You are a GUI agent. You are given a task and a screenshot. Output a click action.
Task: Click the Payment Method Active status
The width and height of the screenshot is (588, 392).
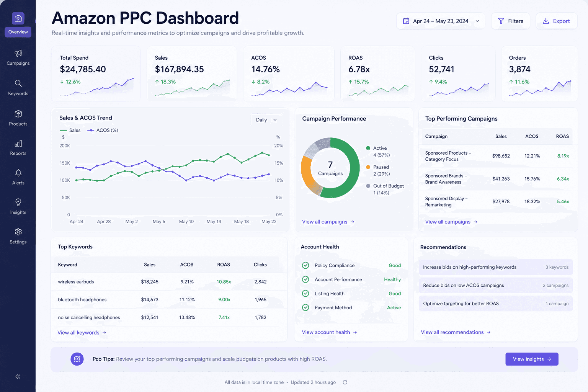[x=394, y=307]
